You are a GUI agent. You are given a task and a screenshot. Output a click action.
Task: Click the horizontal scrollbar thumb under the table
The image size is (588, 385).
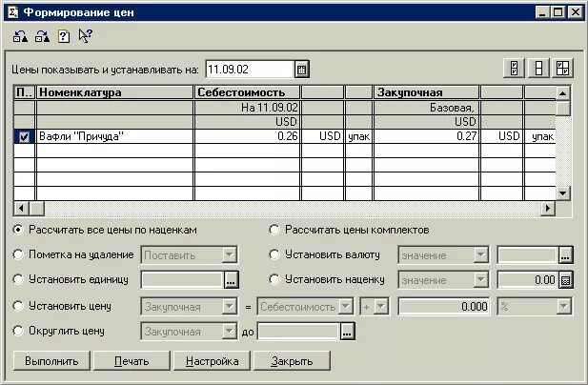pyautogui.click(x=37, y=208)
